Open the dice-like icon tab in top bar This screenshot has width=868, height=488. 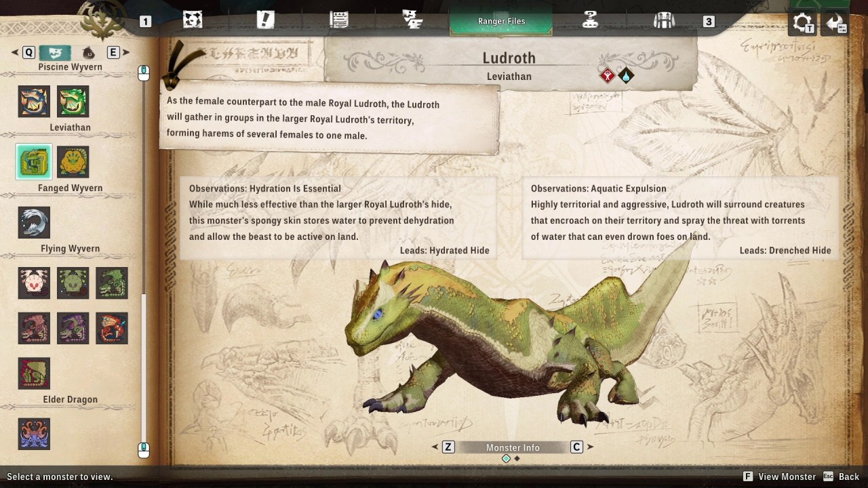[193, 20]
